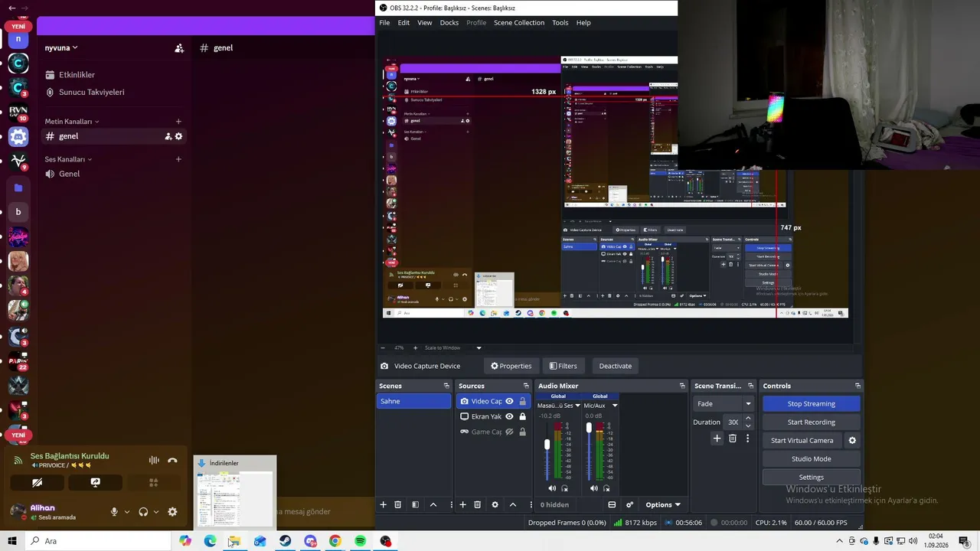The height and width of the screenshot is (551, 980).
Task: Switch Audio Mixer layout toggle icon
Action: coord(612,504)
